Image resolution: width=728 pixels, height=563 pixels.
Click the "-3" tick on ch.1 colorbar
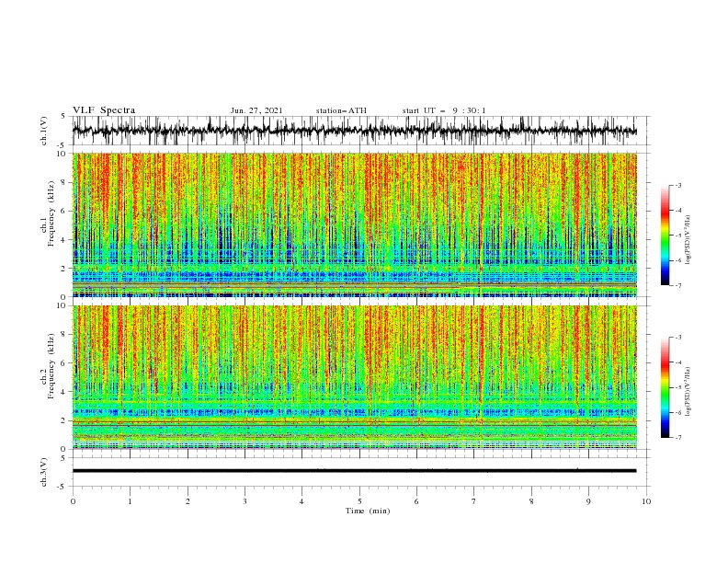click(x=677, y=185)
